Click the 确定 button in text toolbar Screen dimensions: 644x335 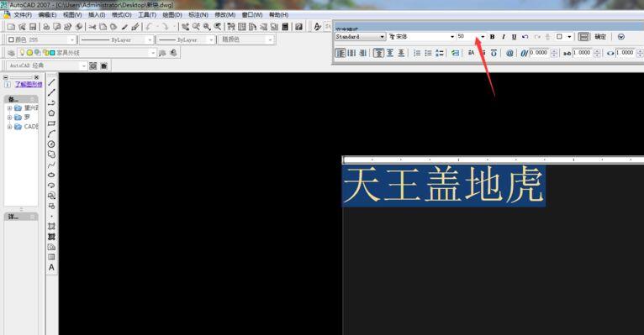pos(600,36)
